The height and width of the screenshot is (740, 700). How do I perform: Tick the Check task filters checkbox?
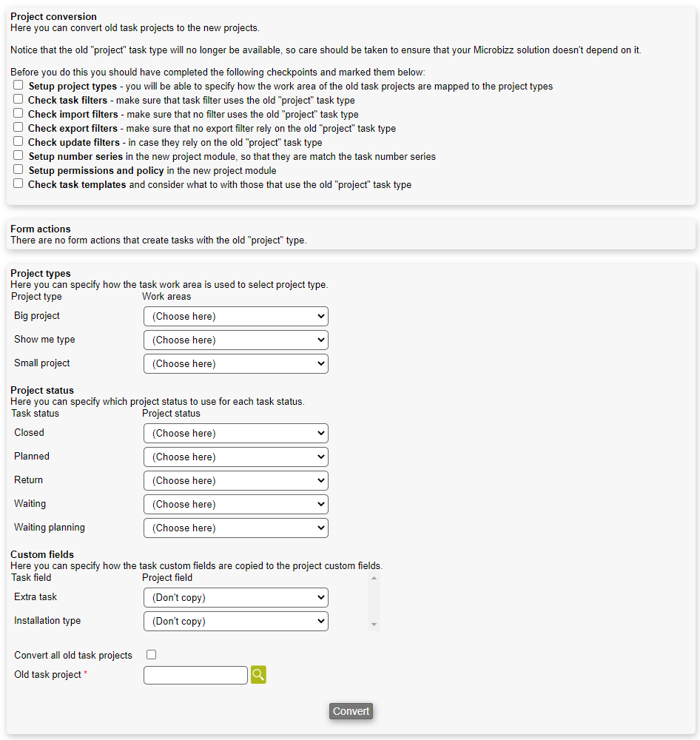pyautogui.click(x=18, y=99)
